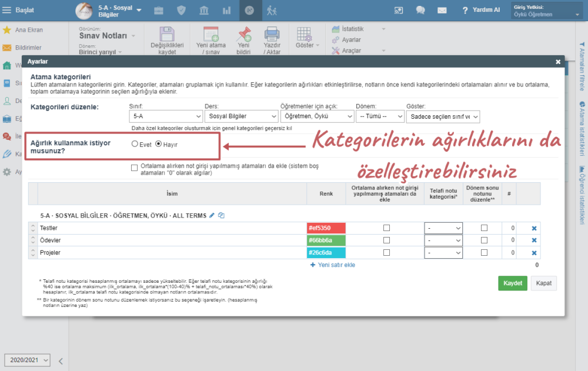Open Telafi notu dropdown for Testler

coord(443,228)
